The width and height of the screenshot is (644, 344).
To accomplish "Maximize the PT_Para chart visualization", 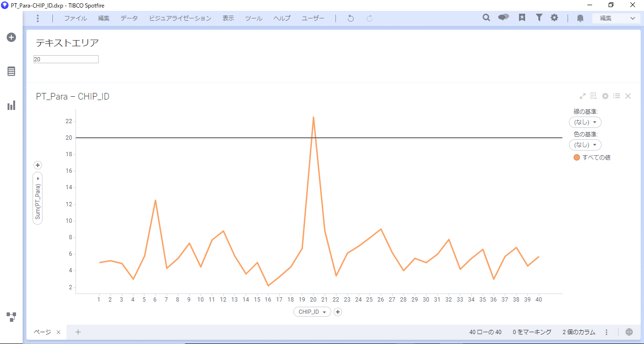I will click(583, 96).
